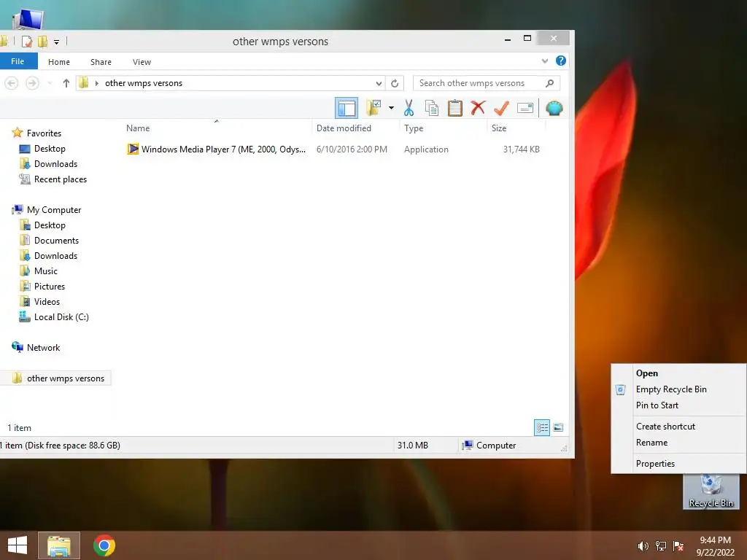747x560 pixels.
Task: Open Music folder in sidebar
Action: pos(46,271)
